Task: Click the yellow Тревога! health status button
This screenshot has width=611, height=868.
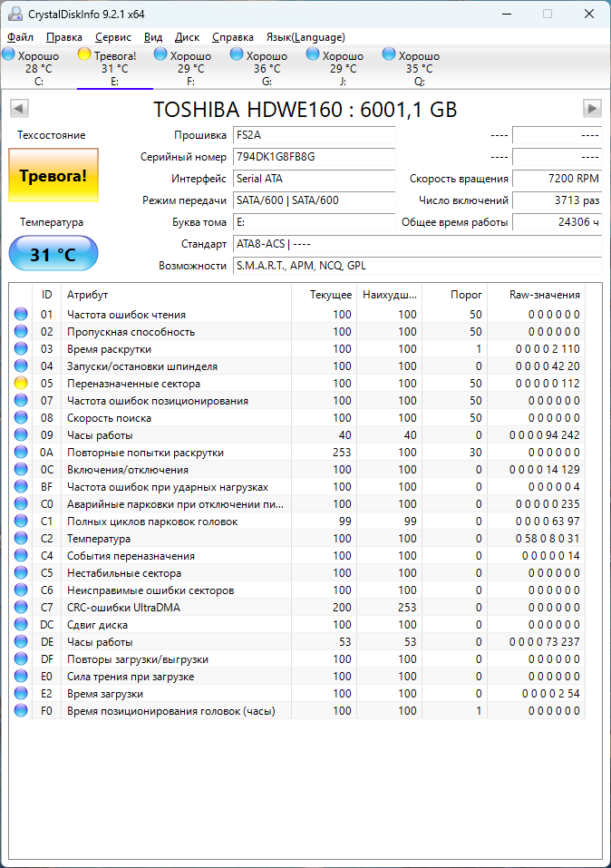Action: [53, 175]
